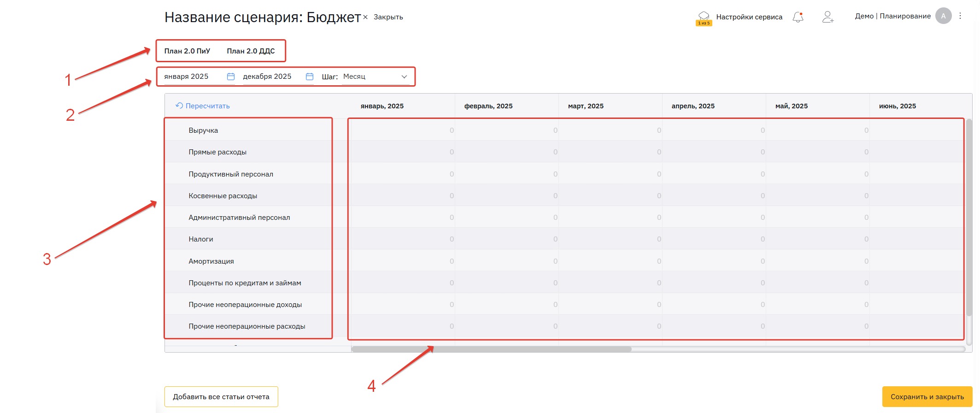This screenshot has width=980, height=413.
Task: Open the notifications bell icon
Action: pyautogui.click(x=798, y=17)
